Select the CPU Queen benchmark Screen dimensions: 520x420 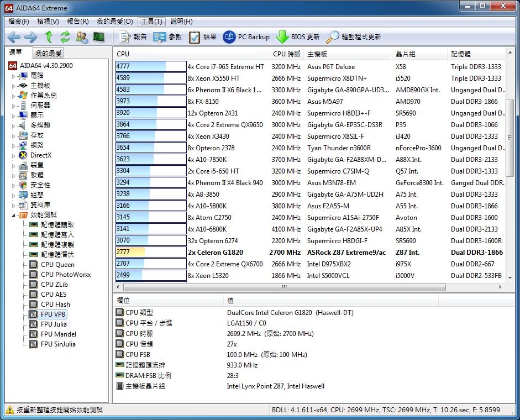[57, 265]
